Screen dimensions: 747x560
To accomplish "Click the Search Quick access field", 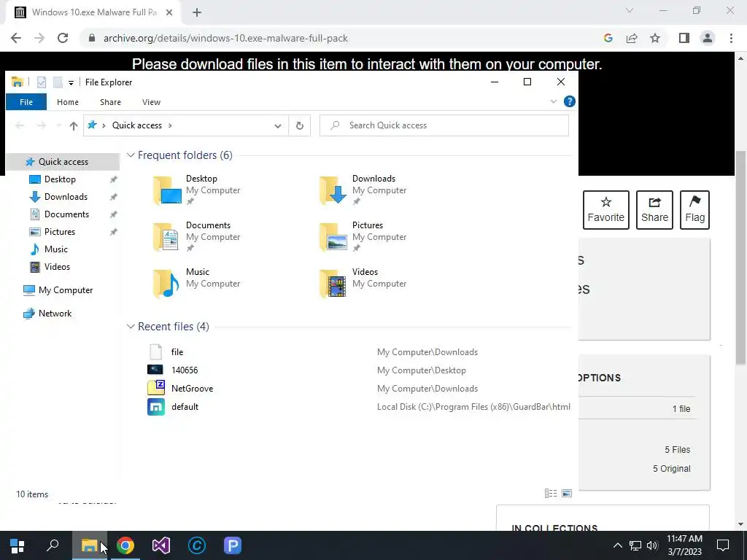I will click(444, 125).
